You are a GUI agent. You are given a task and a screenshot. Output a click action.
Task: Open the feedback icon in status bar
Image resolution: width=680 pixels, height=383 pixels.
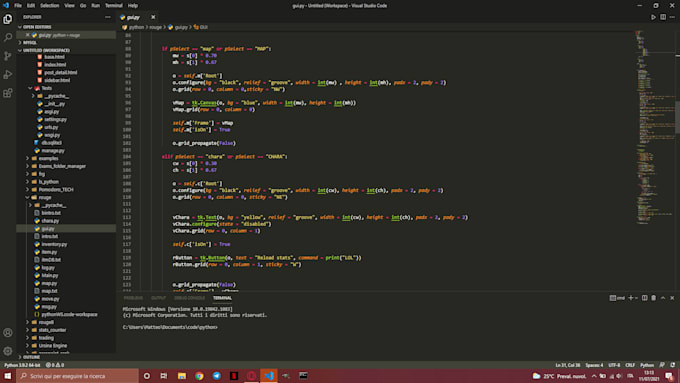coord(662,365)
